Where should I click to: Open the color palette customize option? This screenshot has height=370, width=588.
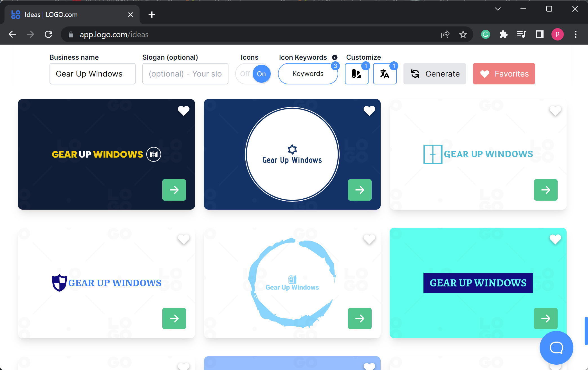(357, 74)
